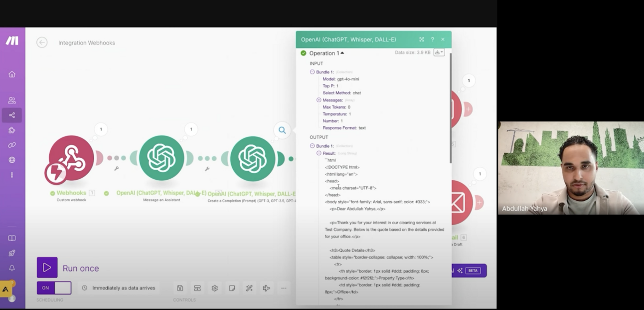Expand the Messages array under Bundle 1
Screen dimensions: 644x310
319,100
